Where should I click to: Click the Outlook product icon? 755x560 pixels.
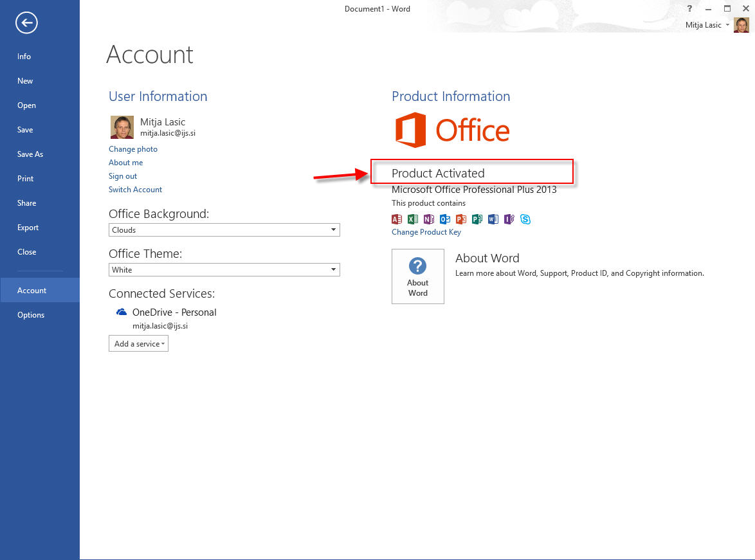pyautogui.click(x=445, y=219)
